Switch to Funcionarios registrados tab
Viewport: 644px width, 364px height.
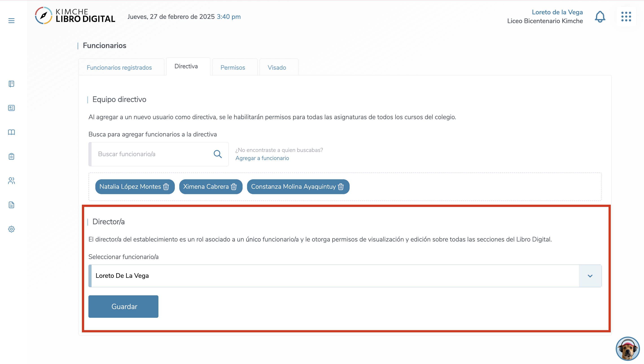tap(119, 68)
